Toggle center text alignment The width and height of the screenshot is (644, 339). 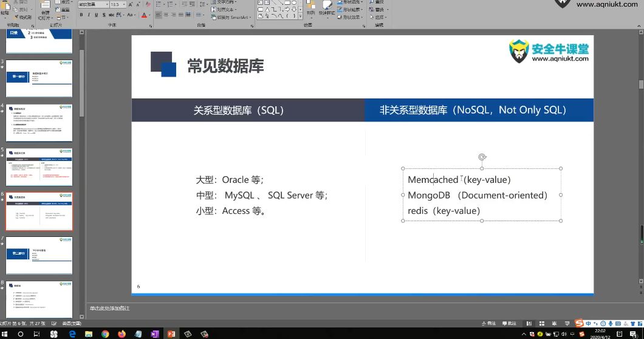click(166, 15)
